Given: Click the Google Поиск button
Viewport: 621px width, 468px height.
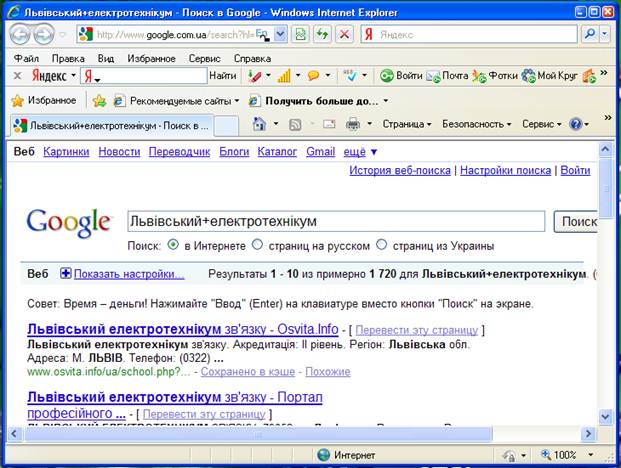Looking at the screenshot, I should (x=576, y=222).
